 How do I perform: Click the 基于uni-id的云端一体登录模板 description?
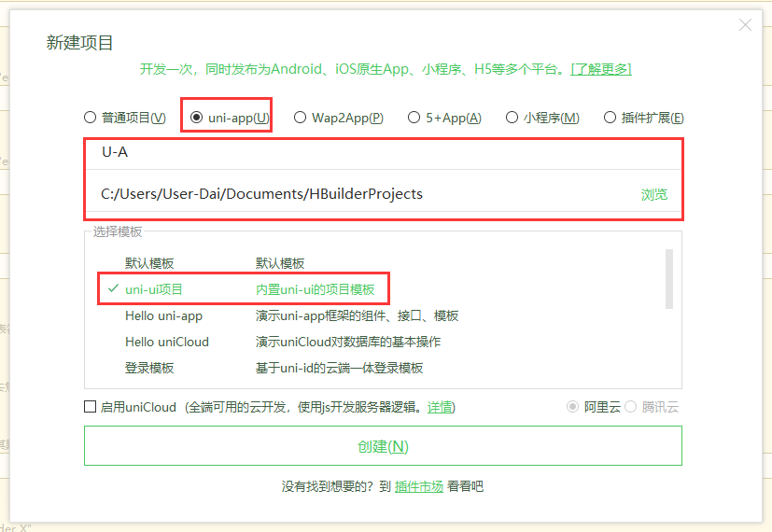click(x=339, y=368)
